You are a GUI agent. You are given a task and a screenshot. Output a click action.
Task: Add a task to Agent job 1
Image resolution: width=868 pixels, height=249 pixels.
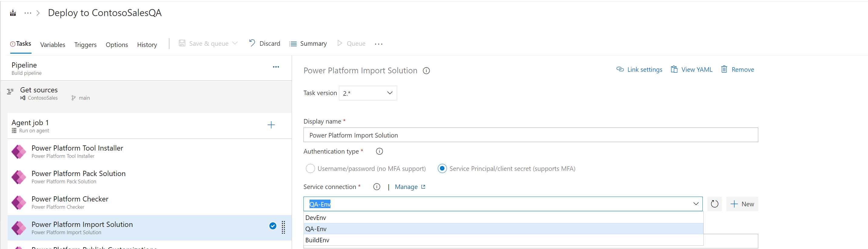[x=271, y=125]
